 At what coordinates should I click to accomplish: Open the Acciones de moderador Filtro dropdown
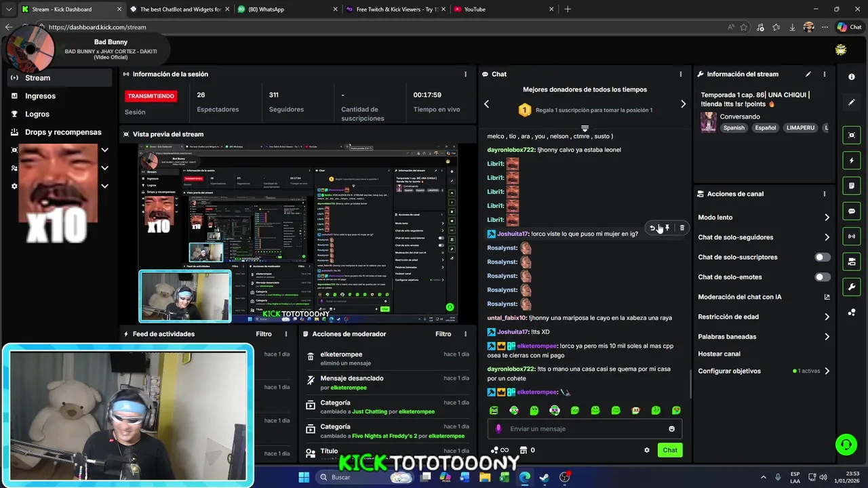click(443, 334)
